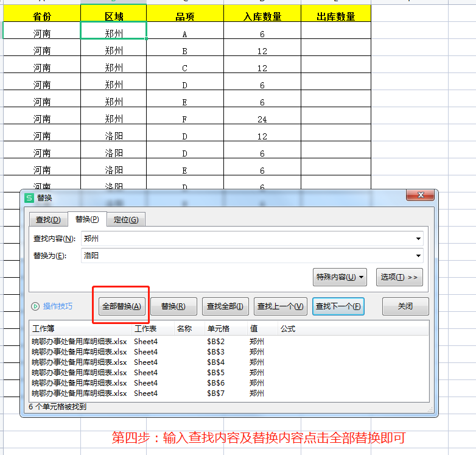This screenshot has height=455, width=476.
Task: Click the 工作表 column header in results
Action: tap(153, 329)
